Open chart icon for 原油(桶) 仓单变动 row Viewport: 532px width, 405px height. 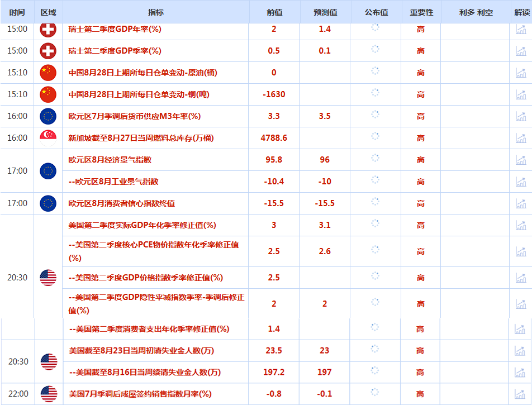click(x=521, y=73)
